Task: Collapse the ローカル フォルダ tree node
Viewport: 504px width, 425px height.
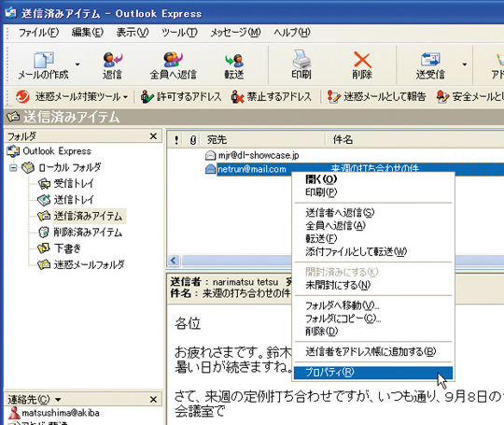Action: click(13, 167)
